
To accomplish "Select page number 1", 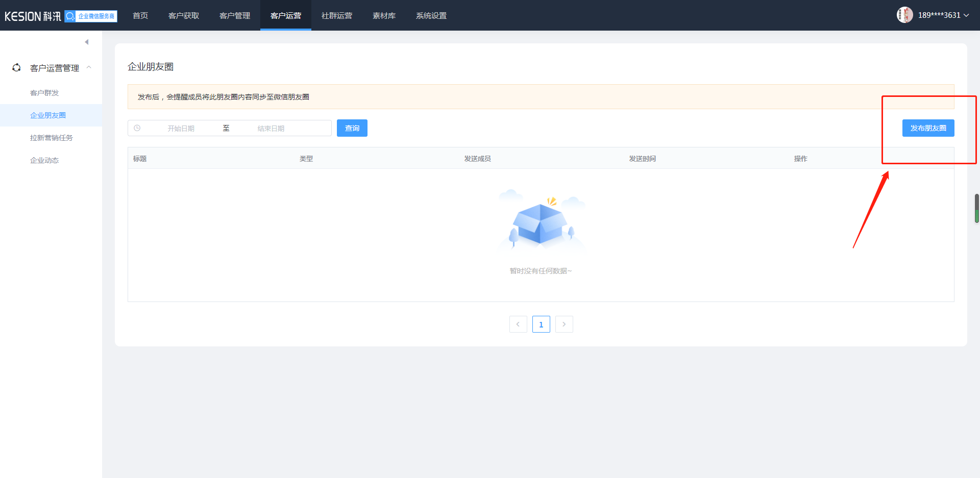I will click(x=541, y=324).
